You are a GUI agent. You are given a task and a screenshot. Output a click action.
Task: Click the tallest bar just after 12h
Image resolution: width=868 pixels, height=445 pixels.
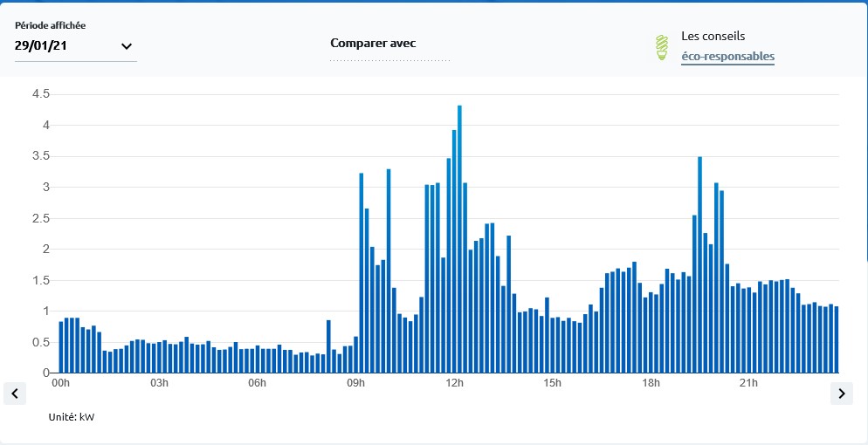click(x=459, y=239)
